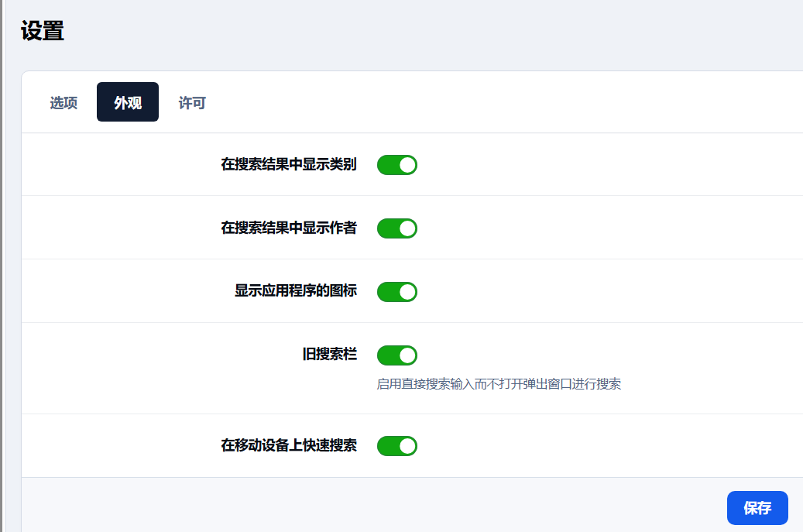Click the 旧搜索栏 label text

tap(329, 355)
